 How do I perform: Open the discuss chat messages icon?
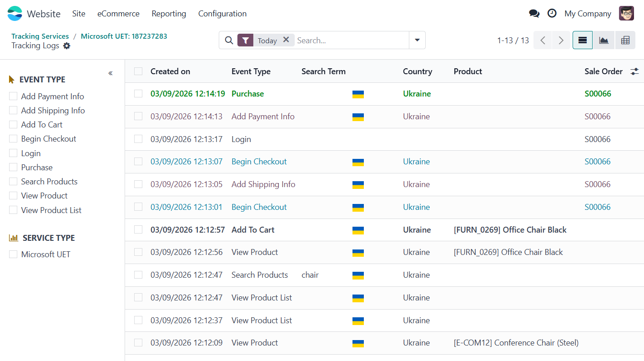click(534, 14)
